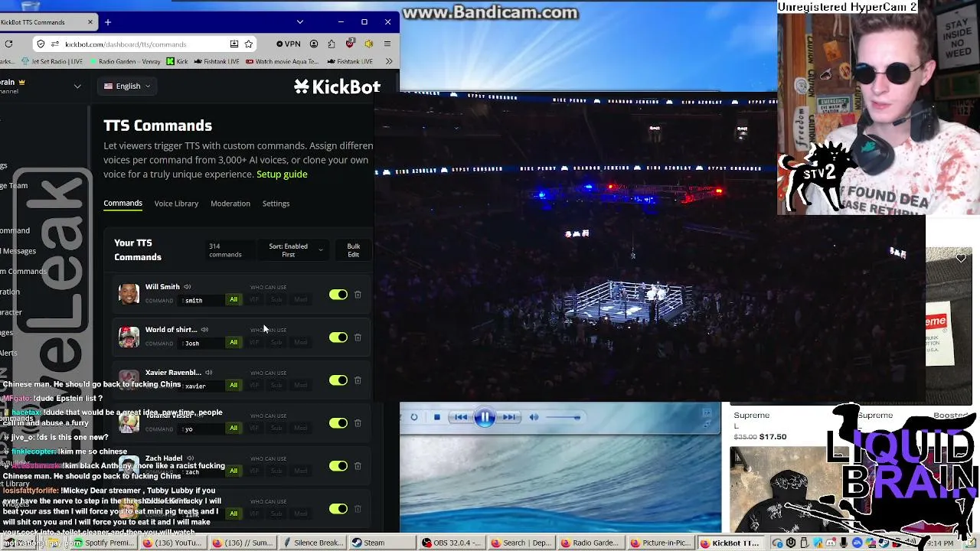Select All users for World of shirt command

(234, 342)
